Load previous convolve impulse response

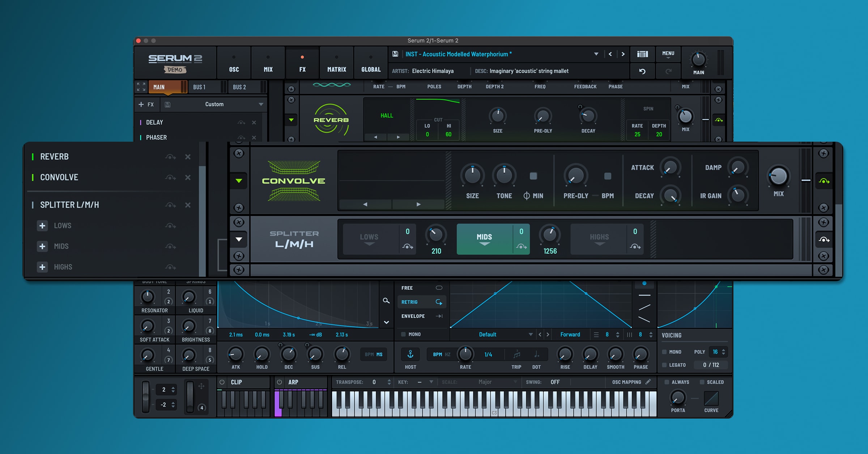[365, 204]
